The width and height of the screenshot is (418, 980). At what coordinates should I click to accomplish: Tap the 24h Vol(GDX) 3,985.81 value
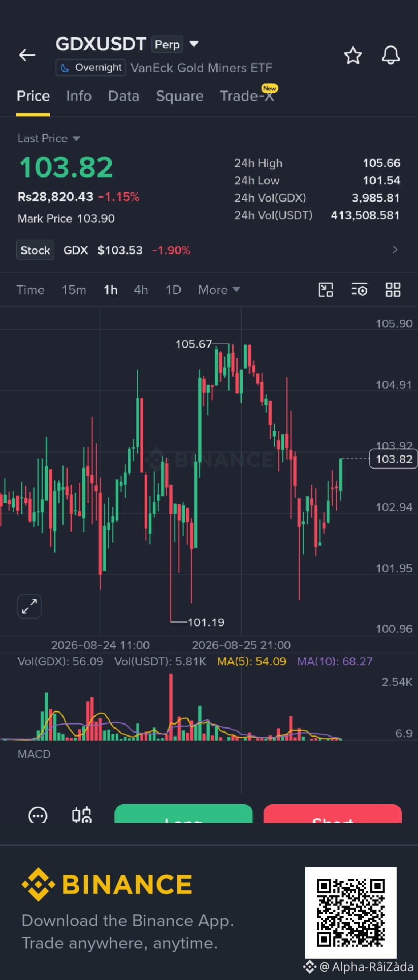tap(376, 198)
